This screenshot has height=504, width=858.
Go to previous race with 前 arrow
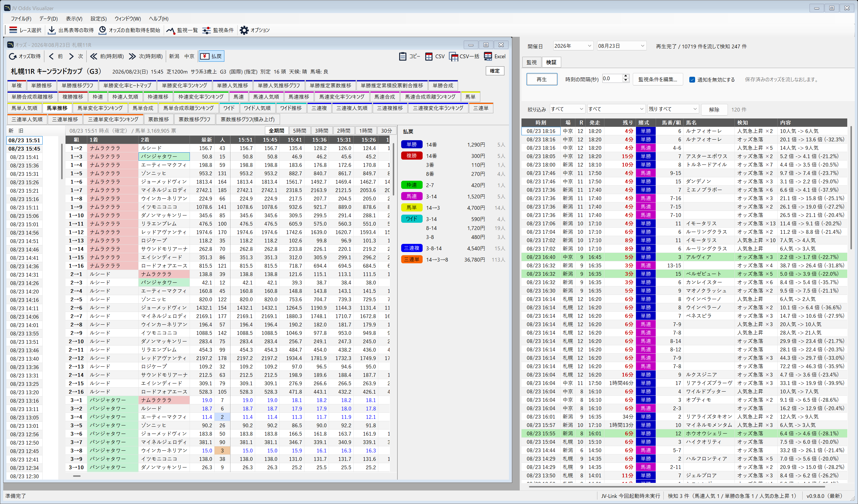coord(51,56)
